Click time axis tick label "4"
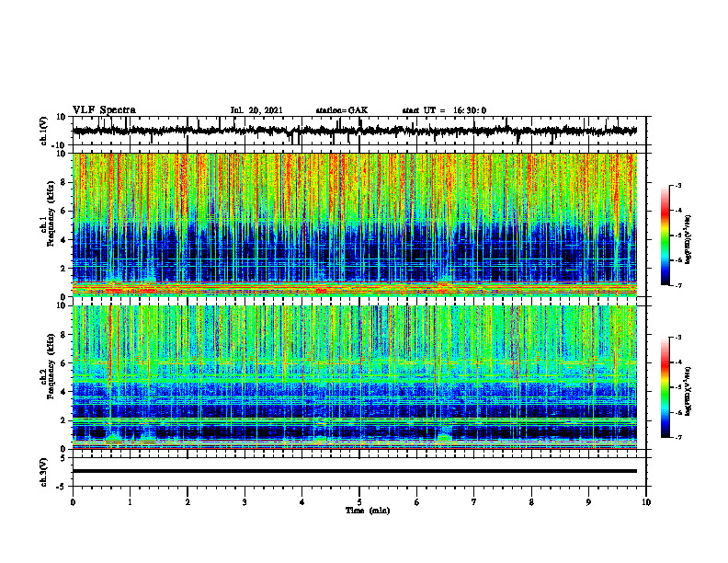 [x=302, y=502]
